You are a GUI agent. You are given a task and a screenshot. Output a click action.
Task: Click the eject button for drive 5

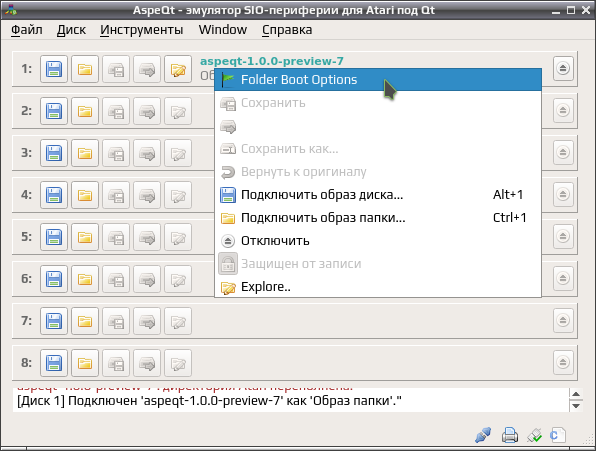point(563,236)
